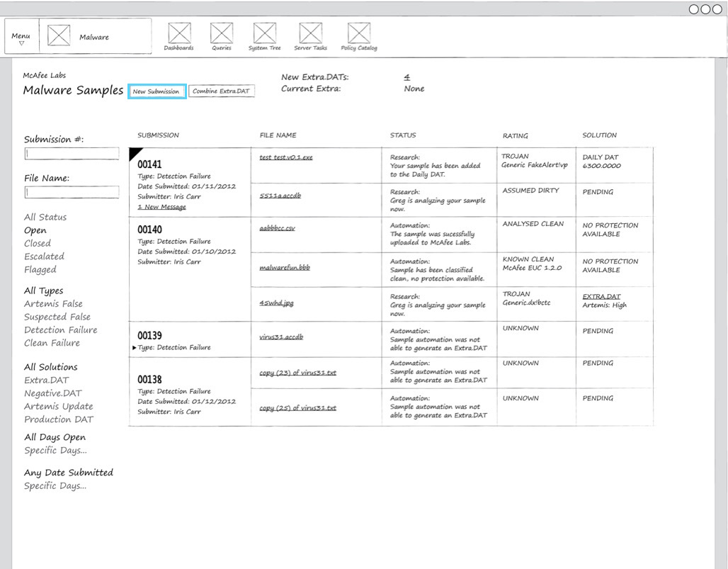The image size is (728, 569).
Task: Select submission number 00138
Action: [x=149, y=380]
